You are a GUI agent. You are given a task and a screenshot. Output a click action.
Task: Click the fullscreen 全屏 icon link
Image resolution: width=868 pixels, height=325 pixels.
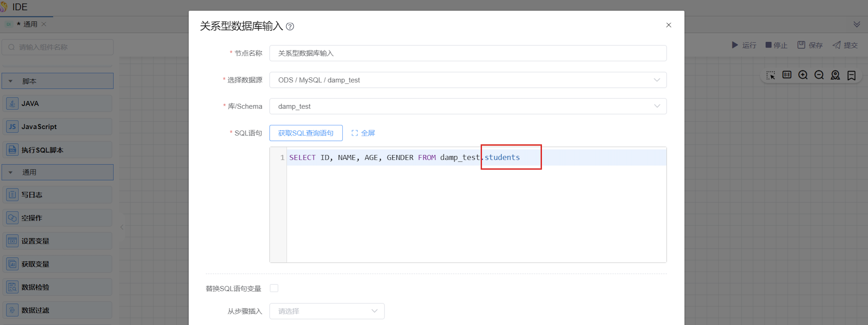pos(363,133)
